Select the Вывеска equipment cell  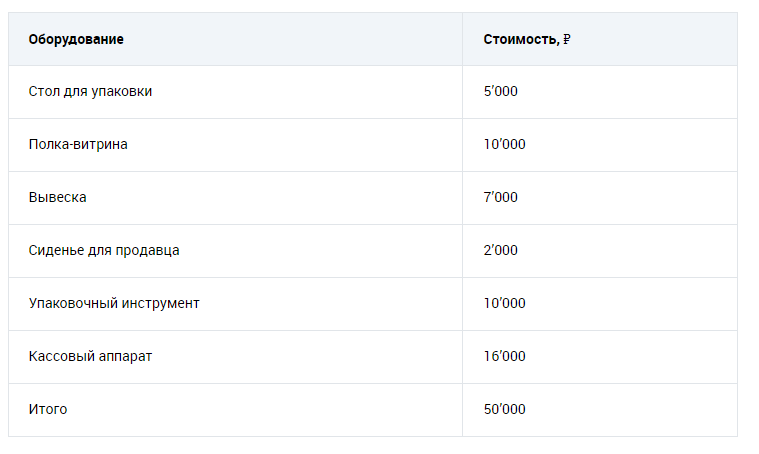pyautogui.click(x=58, y=198)
